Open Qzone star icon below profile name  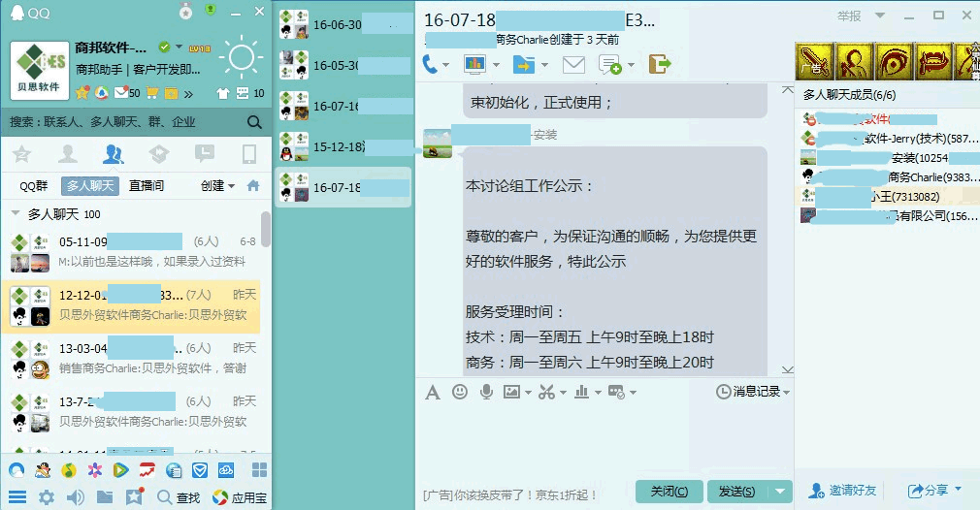click(x=82, y=93)
